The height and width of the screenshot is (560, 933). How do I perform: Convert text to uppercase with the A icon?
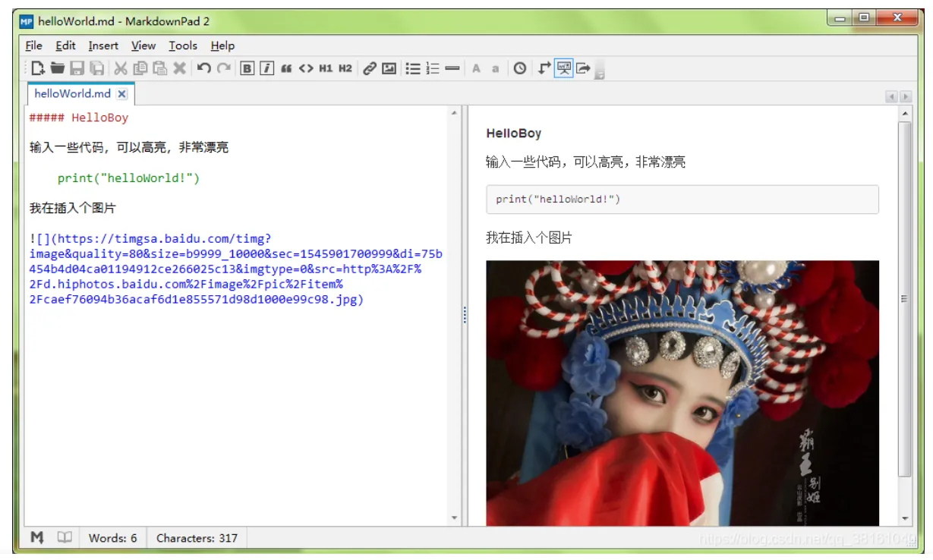coord(476,68)
